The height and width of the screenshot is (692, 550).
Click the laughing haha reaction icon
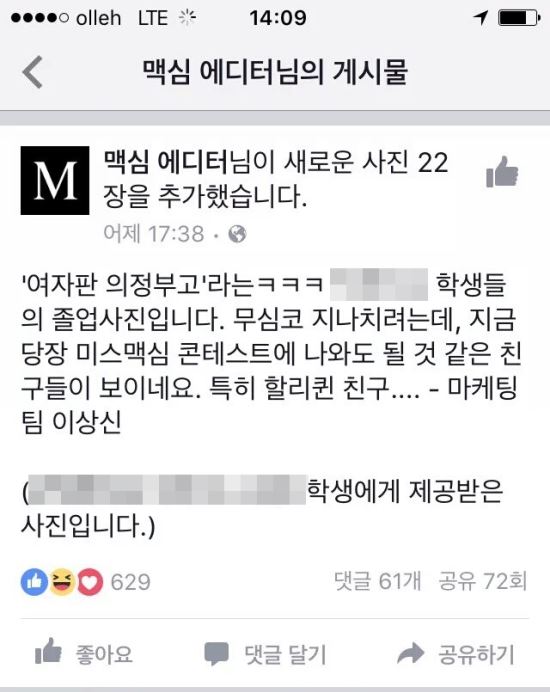(x=62, y=582)
